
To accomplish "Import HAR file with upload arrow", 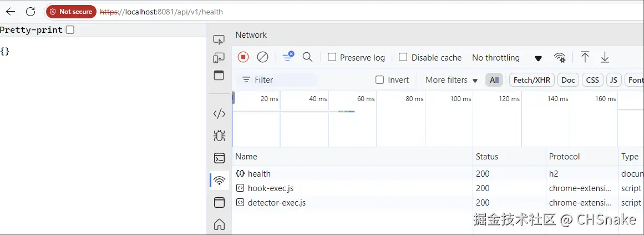I will (585, 57).
